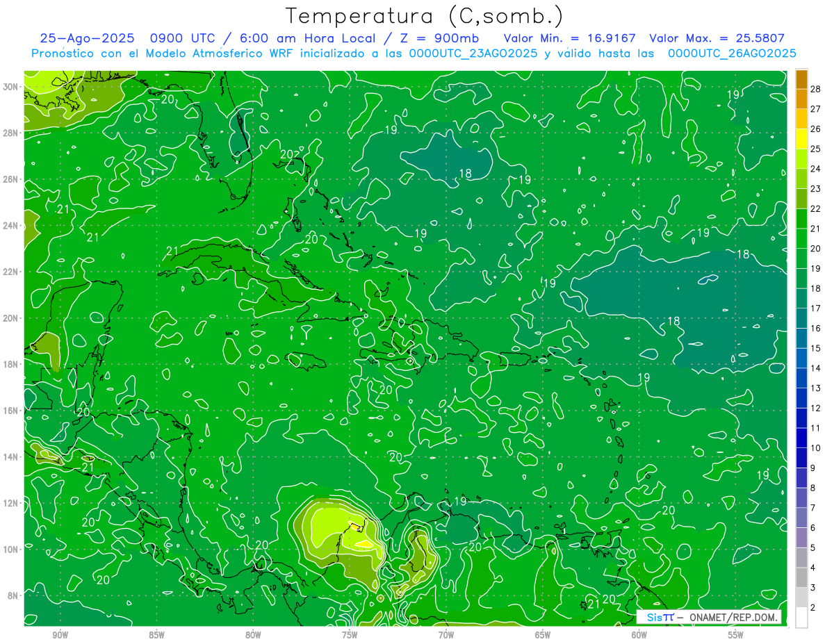This screenshot has width=834, height=644.
Task: Click latitude axis label "12N"
Action: click(x=10, y=503)
